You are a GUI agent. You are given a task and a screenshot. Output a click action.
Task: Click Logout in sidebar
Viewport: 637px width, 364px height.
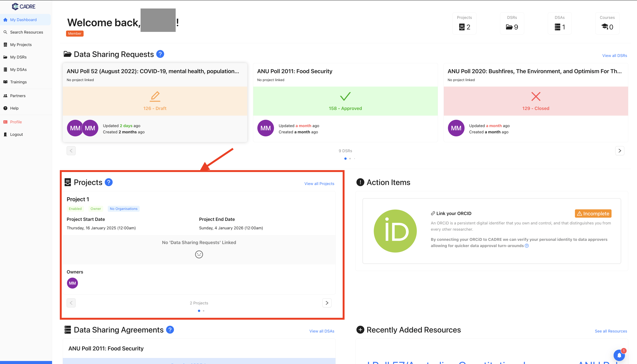25,134
